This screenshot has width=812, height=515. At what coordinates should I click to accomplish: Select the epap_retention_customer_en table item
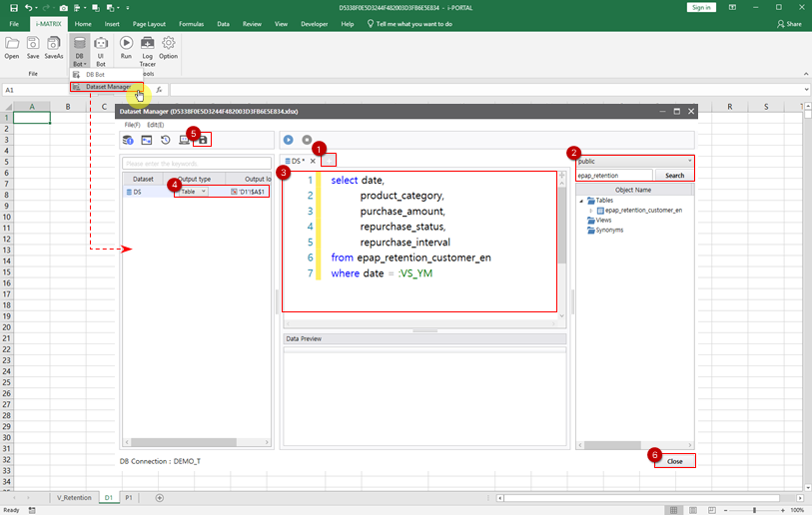[643, 211]
